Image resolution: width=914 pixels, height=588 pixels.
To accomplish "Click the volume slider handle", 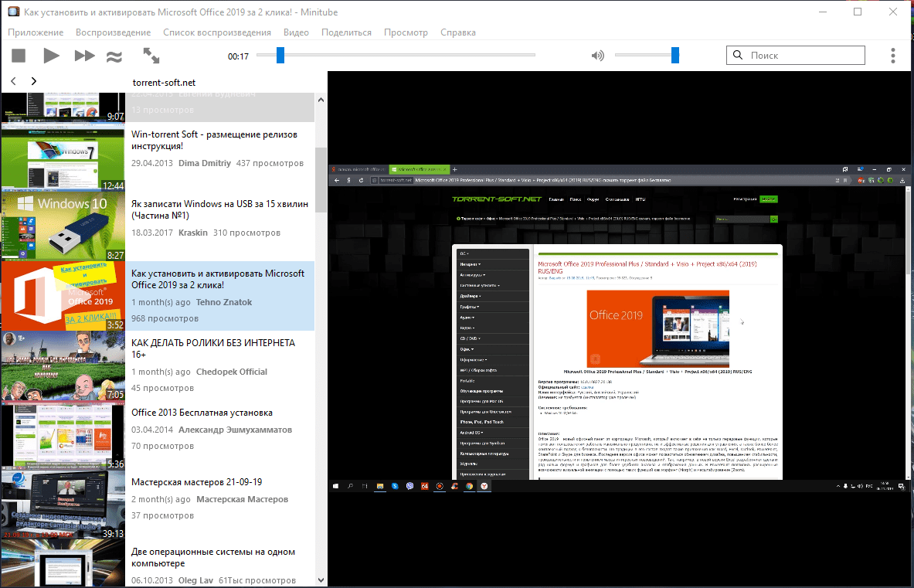I will click(x=675, y=55).
